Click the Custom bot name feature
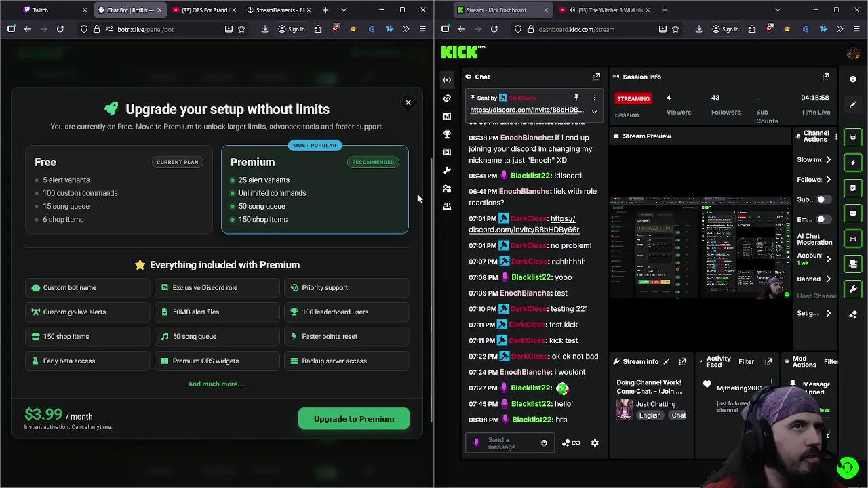This screenshot has height=488, width=868. [x=87, y=287]
